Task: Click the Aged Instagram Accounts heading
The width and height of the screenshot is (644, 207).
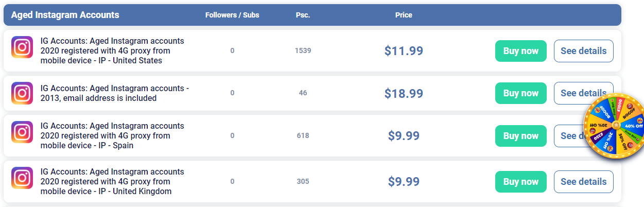Action: click(x=65, y=15)
